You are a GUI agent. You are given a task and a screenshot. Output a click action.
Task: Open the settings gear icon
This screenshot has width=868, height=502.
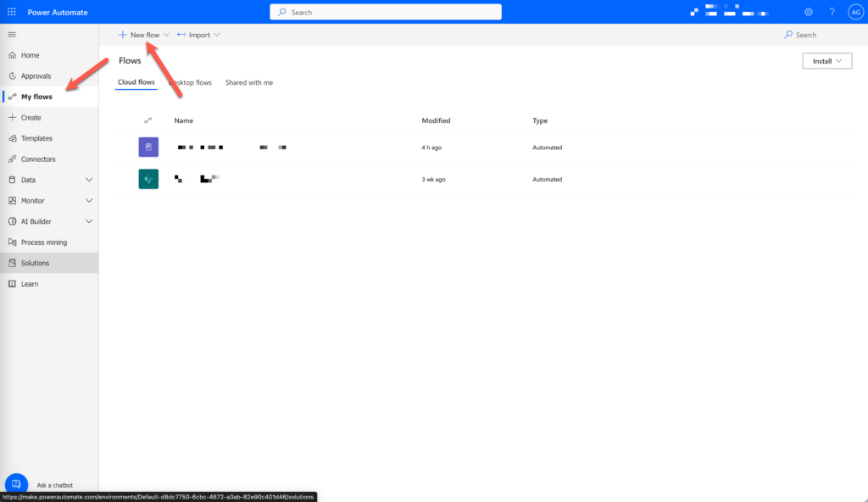coord(808,12)
